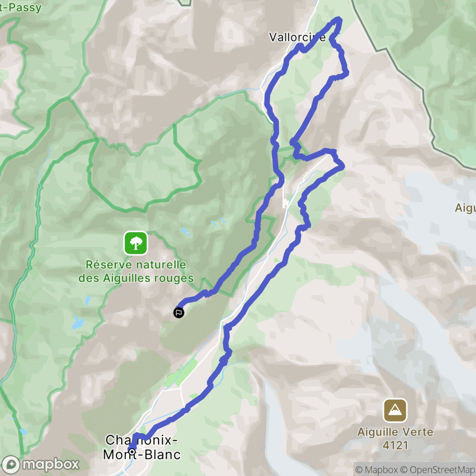Select the Vallorcine town label
The image size is (476, 476).
click(x=297, y=37)
